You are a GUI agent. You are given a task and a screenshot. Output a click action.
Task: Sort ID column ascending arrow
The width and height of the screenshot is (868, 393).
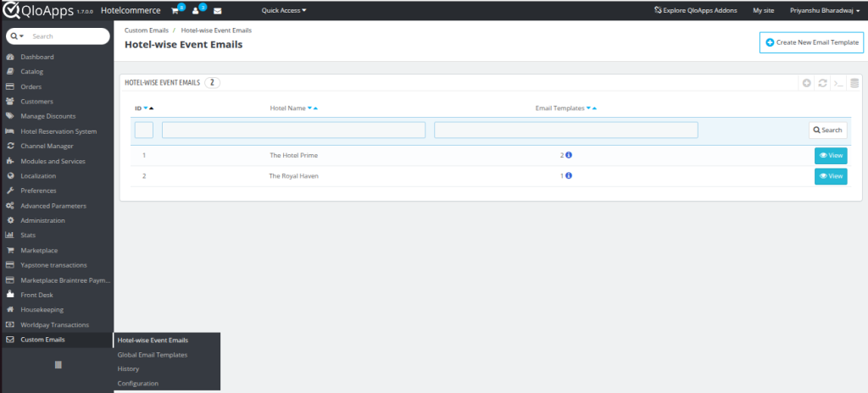pos(151,108)
